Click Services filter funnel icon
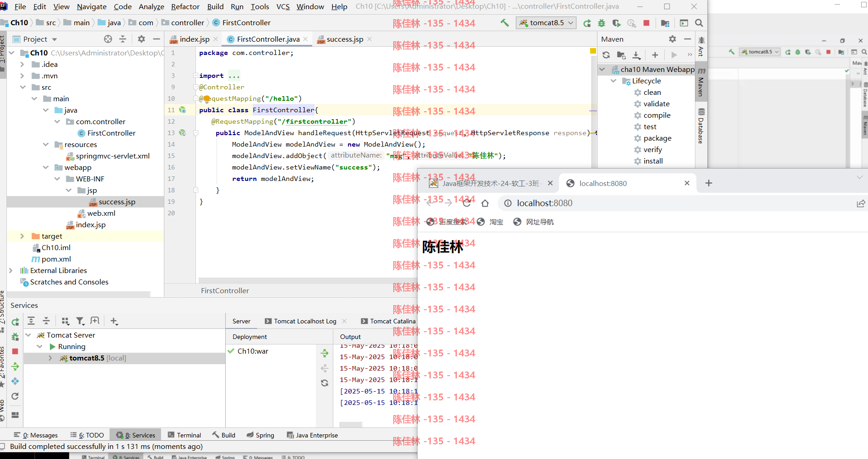Viewport: 868px width, 459px height. (80, 321)
